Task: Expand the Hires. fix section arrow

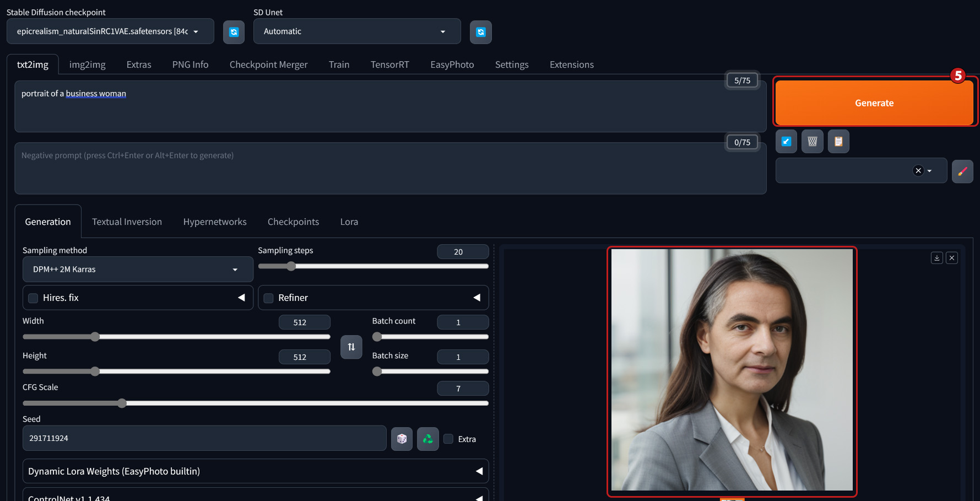Action: 241,298
